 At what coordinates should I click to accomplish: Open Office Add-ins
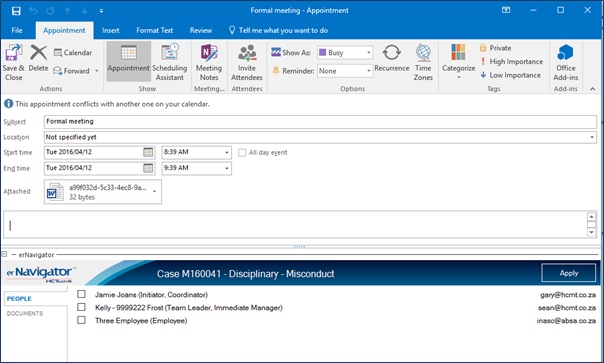point(566,62)
